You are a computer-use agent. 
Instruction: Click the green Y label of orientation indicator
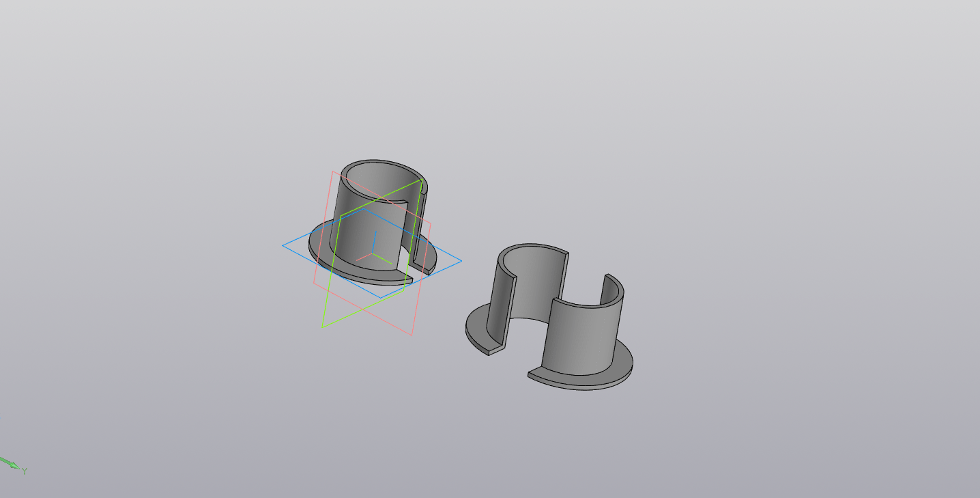point(24,471)
